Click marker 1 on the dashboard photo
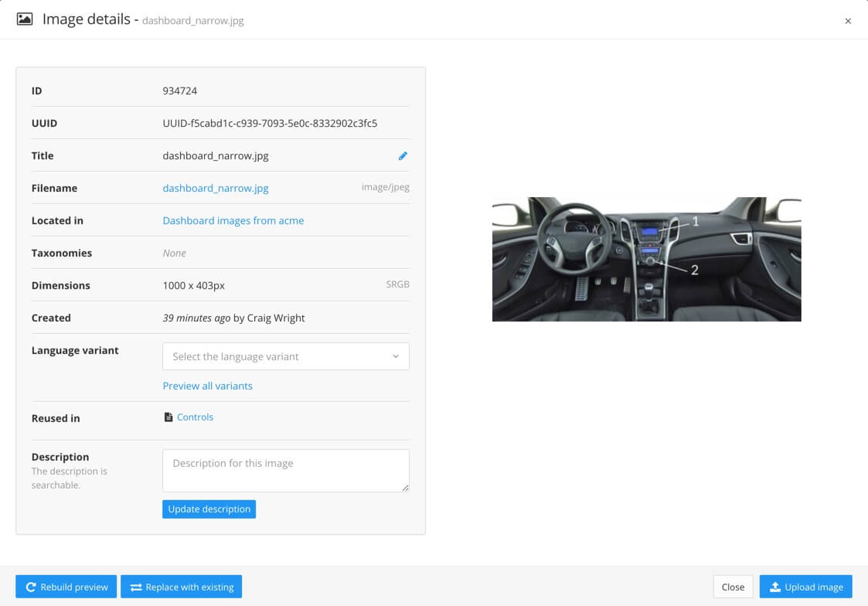This screenshot has height=606, width=868. 697,221
